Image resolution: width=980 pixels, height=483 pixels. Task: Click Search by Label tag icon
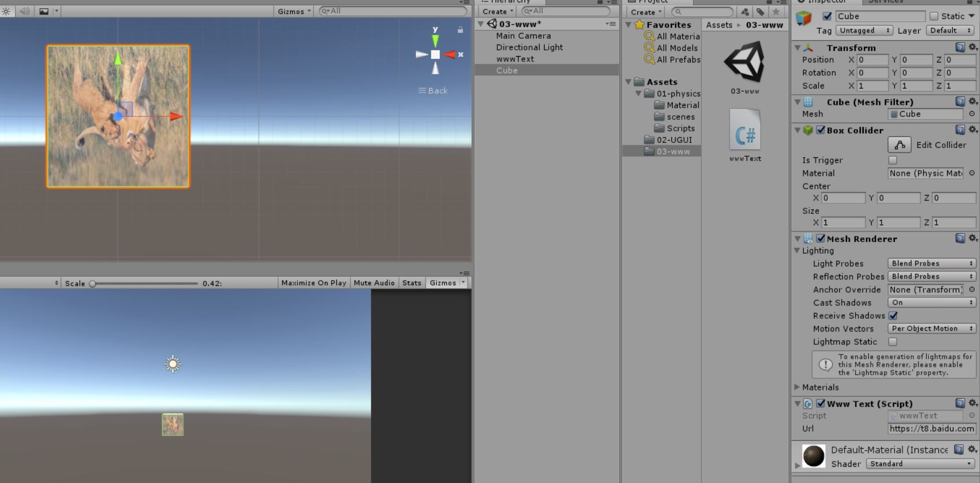761,12
